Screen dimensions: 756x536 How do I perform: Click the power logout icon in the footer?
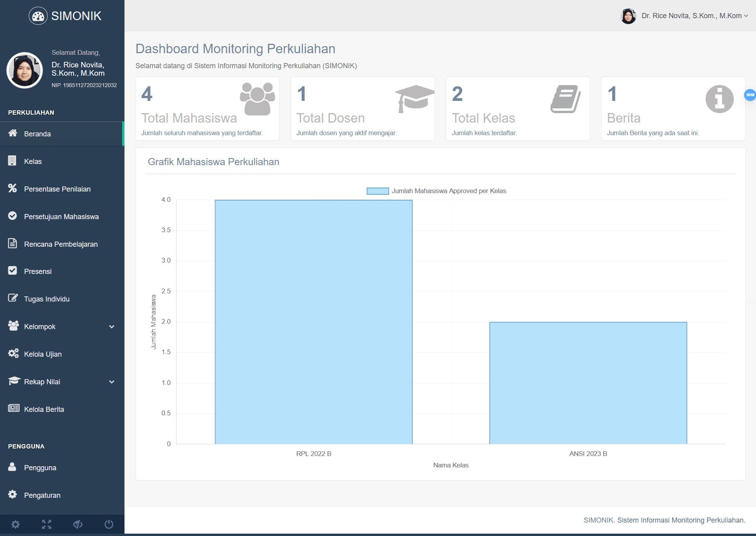(109, 524)
